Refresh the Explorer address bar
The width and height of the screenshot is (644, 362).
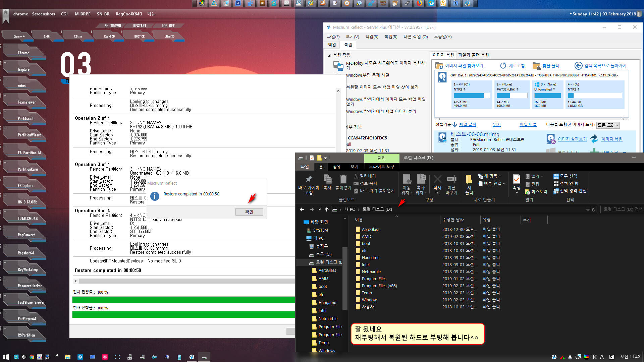[594, 209]
